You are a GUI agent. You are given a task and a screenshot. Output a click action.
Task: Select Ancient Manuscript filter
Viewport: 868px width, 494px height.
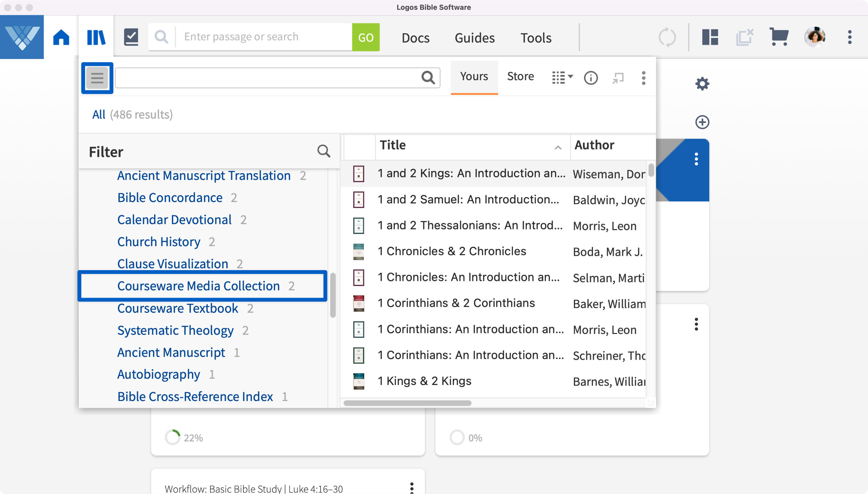pyautogui.click(x=171, y=352)
